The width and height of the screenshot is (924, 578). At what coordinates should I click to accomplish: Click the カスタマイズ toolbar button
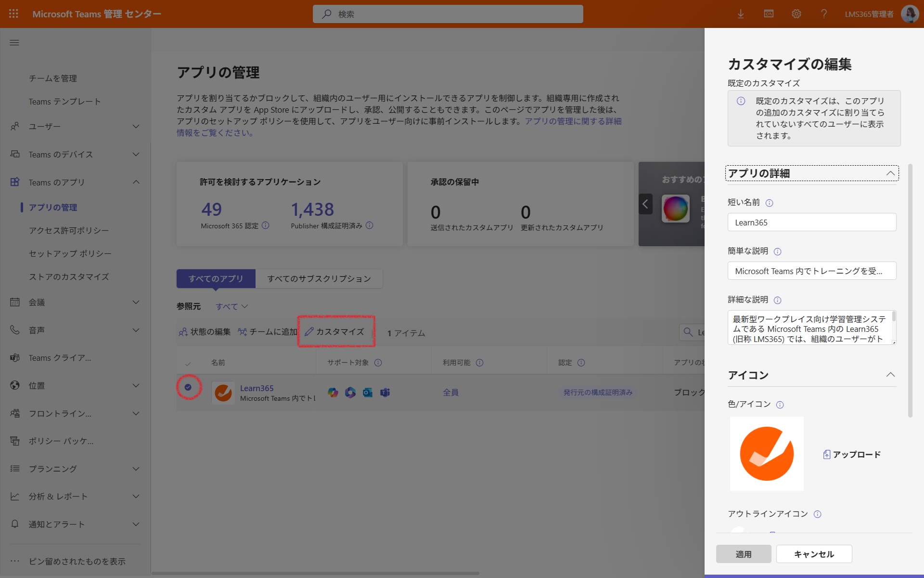(335, 332)
